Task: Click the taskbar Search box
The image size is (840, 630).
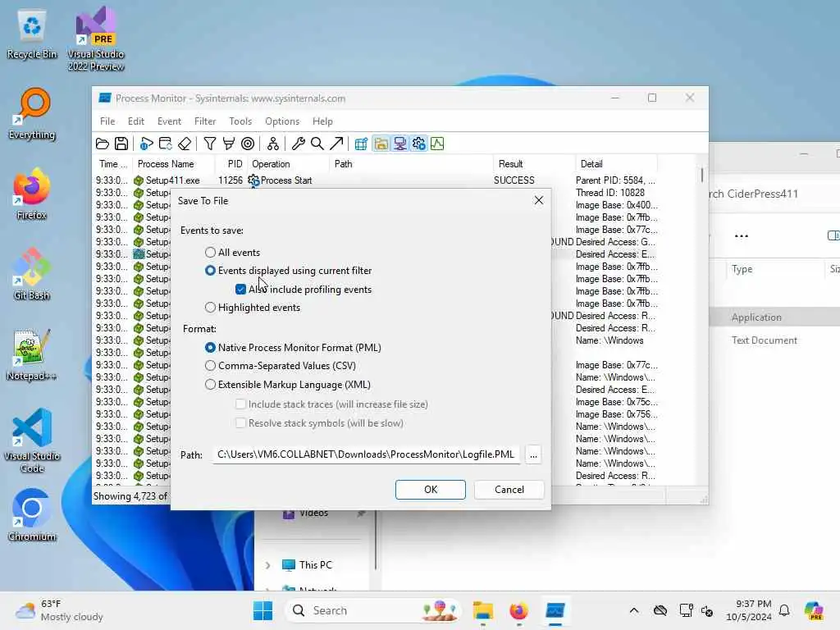Action: (373, 610)
